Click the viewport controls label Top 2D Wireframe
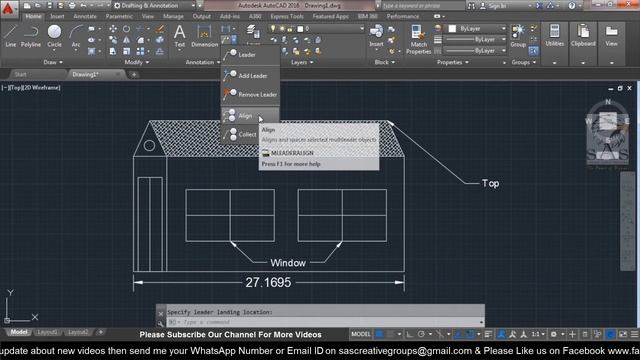 pyautogui.click(x=31, y=87)
